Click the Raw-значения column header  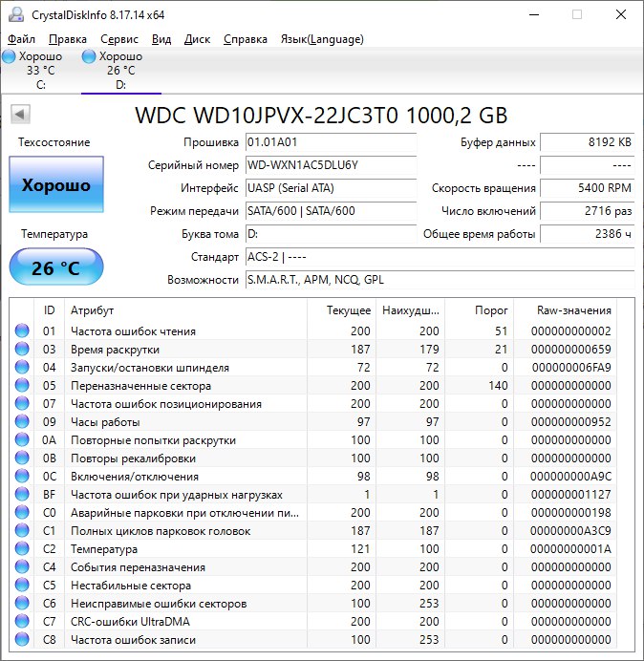coord(575,310)
